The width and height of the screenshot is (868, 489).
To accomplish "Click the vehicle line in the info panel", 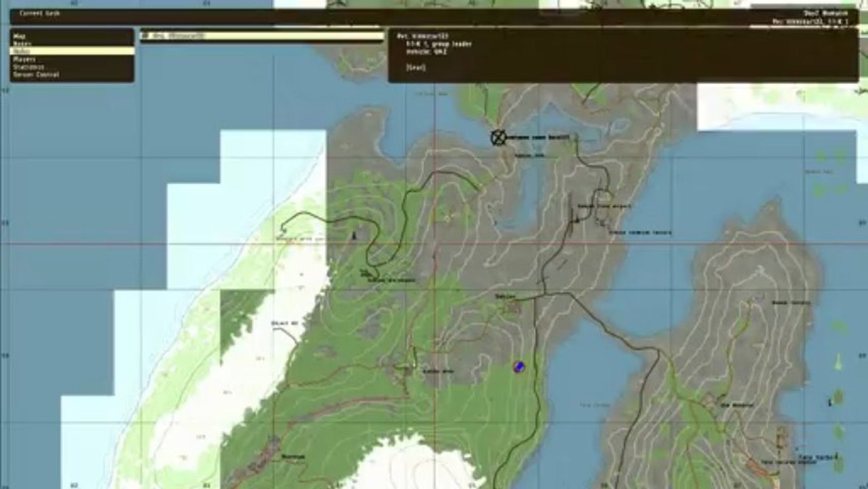I will 427,52.
